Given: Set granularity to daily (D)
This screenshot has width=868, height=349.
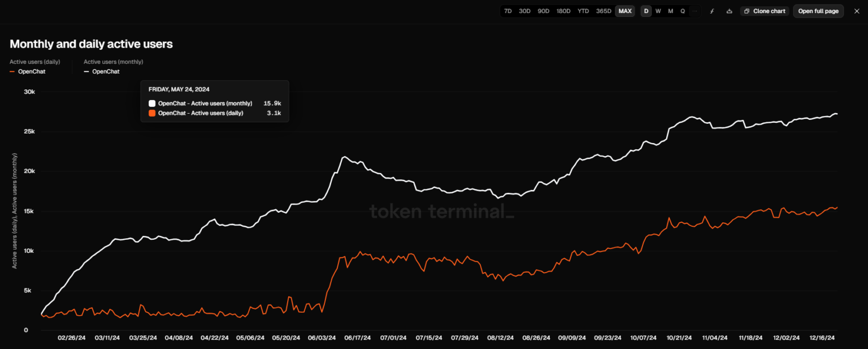Looking at the screenshot, I should [x=646, y=11].
